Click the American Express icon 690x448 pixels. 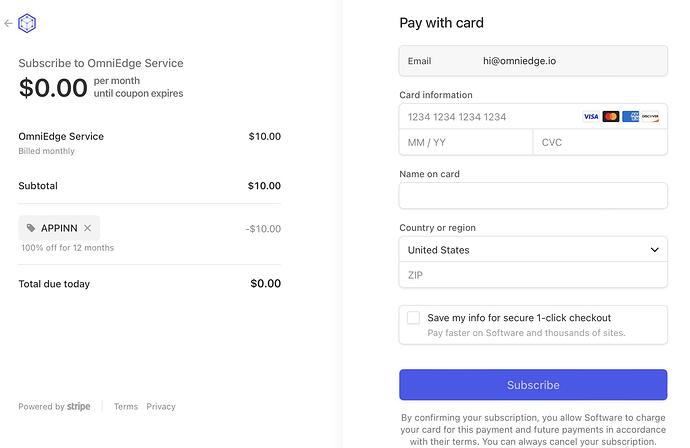click(x=630, y=117)
